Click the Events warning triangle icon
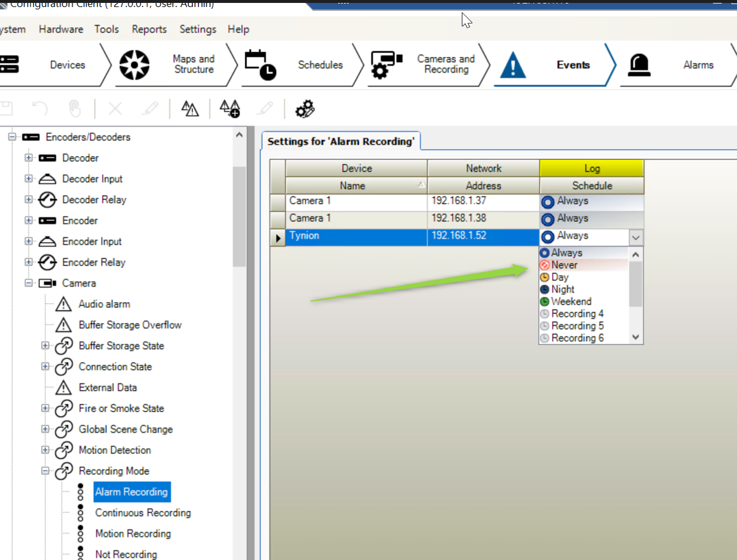 coord(513,65)
